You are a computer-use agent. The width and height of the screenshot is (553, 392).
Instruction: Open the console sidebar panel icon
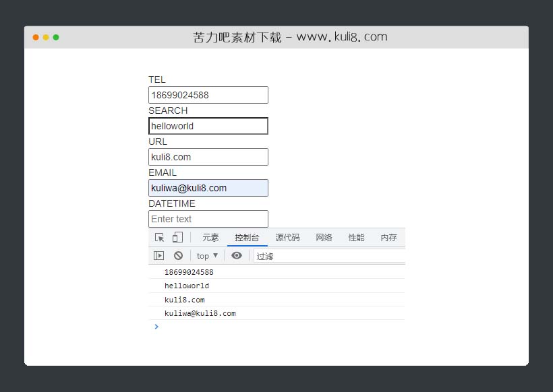(160, 255)
